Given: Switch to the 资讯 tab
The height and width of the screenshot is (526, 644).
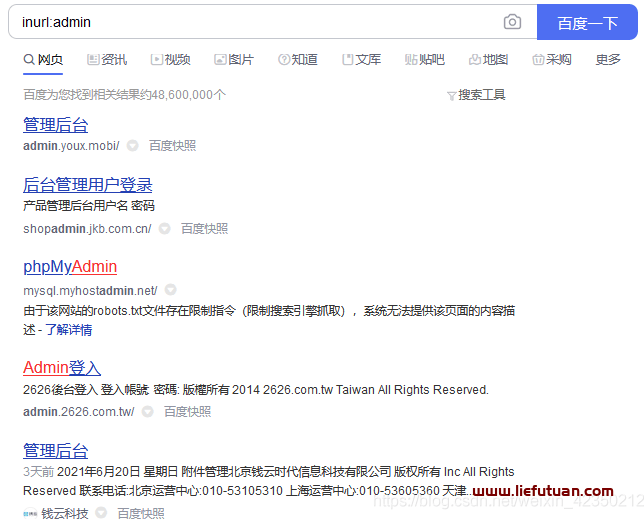Looking at the screenshot, I should tap(107, 60).
